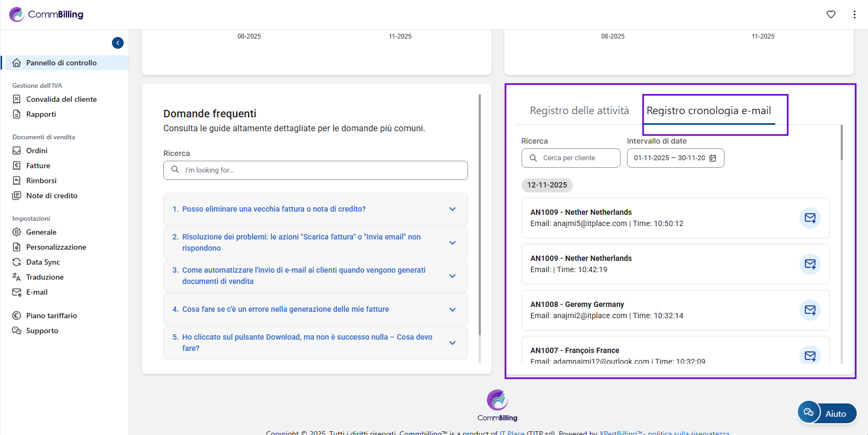Open calendar icon in date range field

pyautogui.click(x=713, y=158)
